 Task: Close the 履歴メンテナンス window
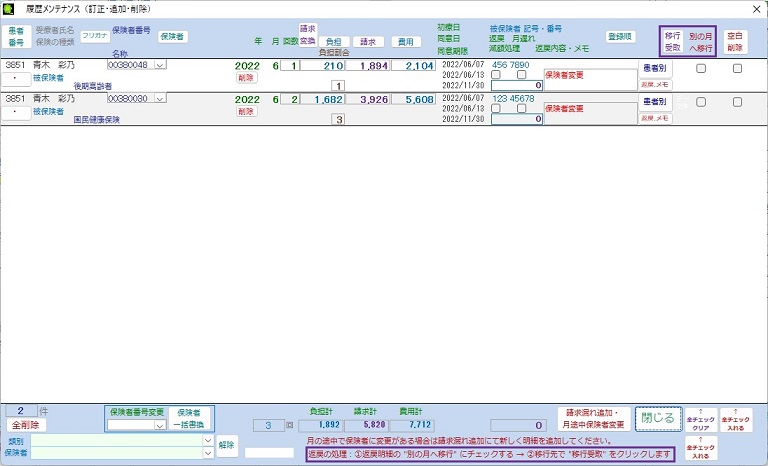tap(756, 9)
